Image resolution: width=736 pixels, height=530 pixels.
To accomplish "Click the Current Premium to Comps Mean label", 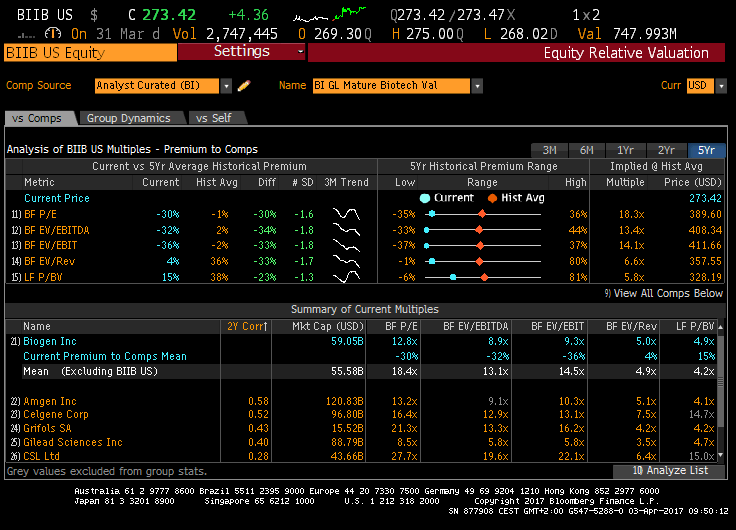I will (105, 356).
